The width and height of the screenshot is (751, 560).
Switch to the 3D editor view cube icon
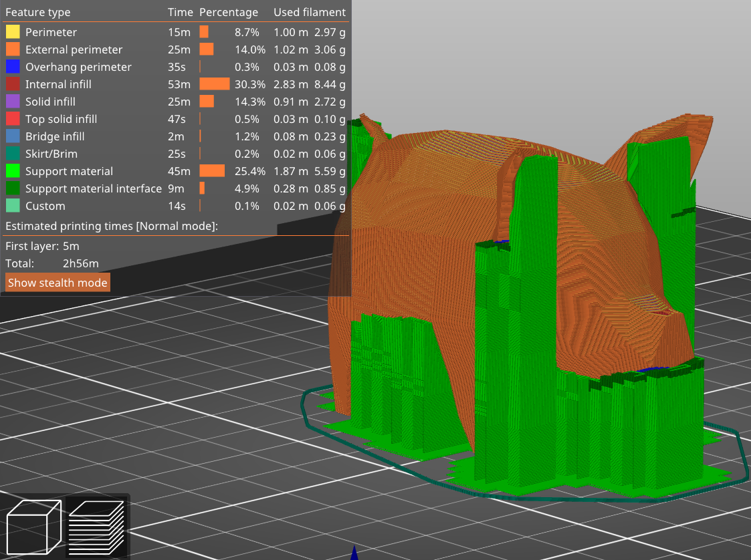click(32, 527)
